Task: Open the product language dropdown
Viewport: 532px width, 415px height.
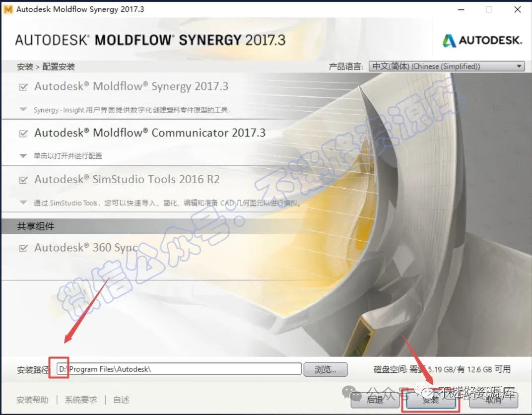Action: click(x=447, y=66)
